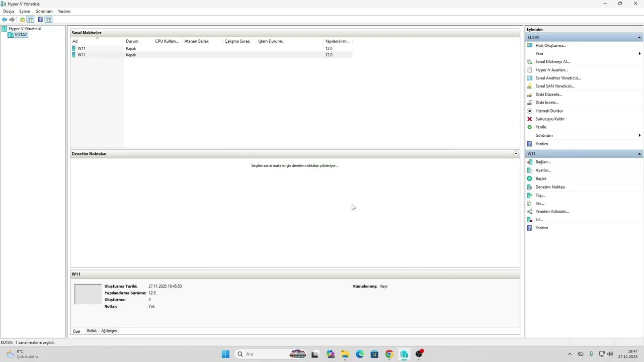Select the KUTAY server node

[x=21, y=35]
